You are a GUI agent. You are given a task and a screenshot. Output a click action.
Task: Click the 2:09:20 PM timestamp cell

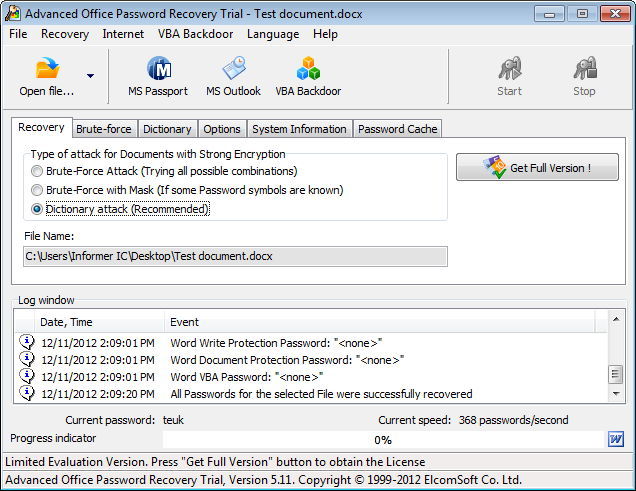coord(98,394)
